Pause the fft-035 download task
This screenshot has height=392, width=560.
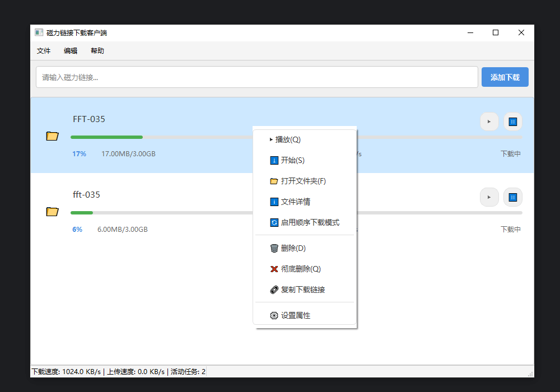(x=512, y=197)
